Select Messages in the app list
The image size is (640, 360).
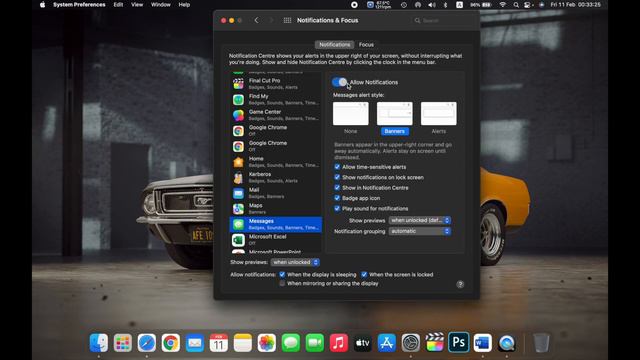[276, 224]
